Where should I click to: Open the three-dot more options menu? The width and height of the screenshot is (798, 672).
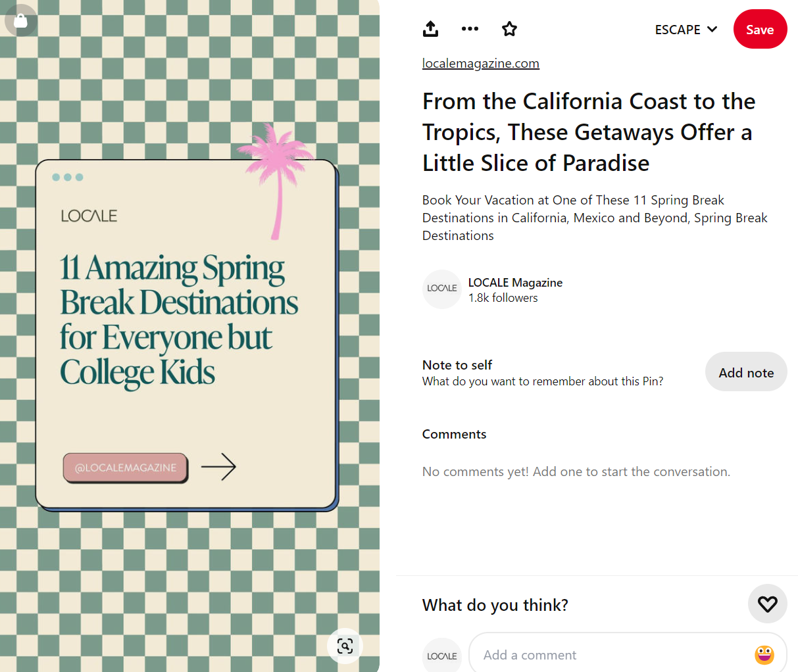pyautogui.click(x=470, y=29)
